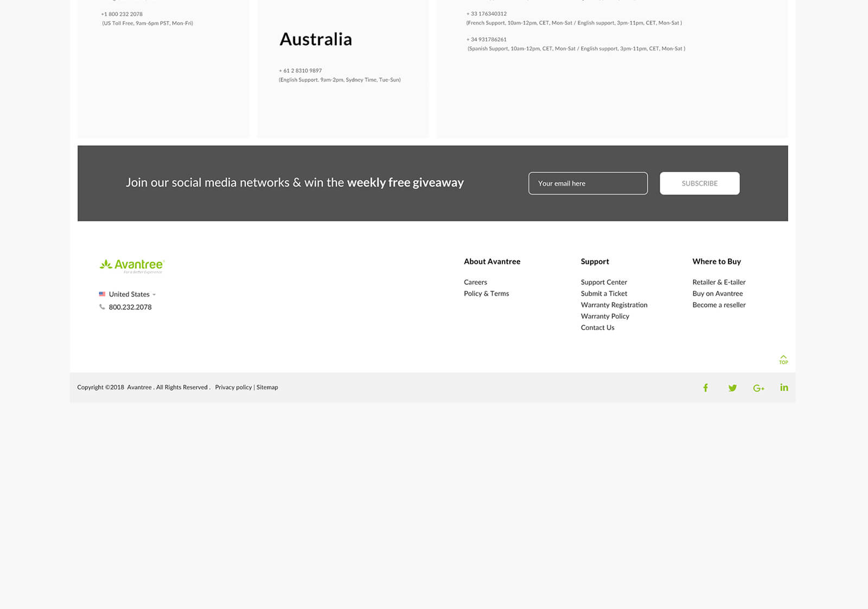This screenshot has width=868, height=609.
Task: Open Avantree's Facebook page icon
Action: point(705,388)
